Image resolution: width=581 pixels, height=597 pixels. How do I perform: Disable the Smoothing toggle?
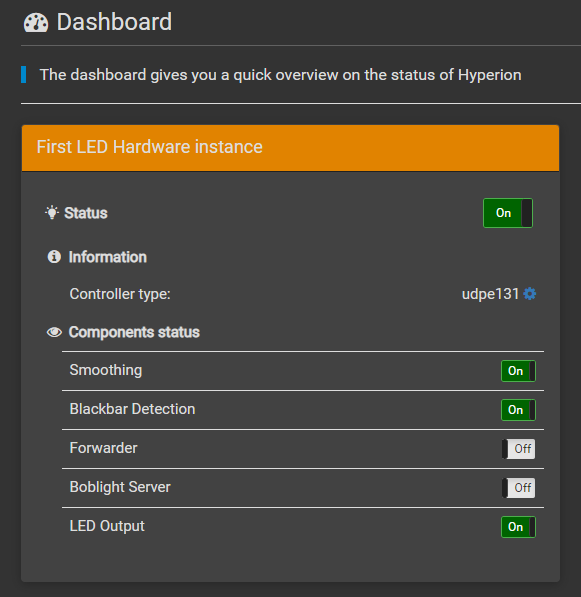pyautogui.click(x=518, y=371)
